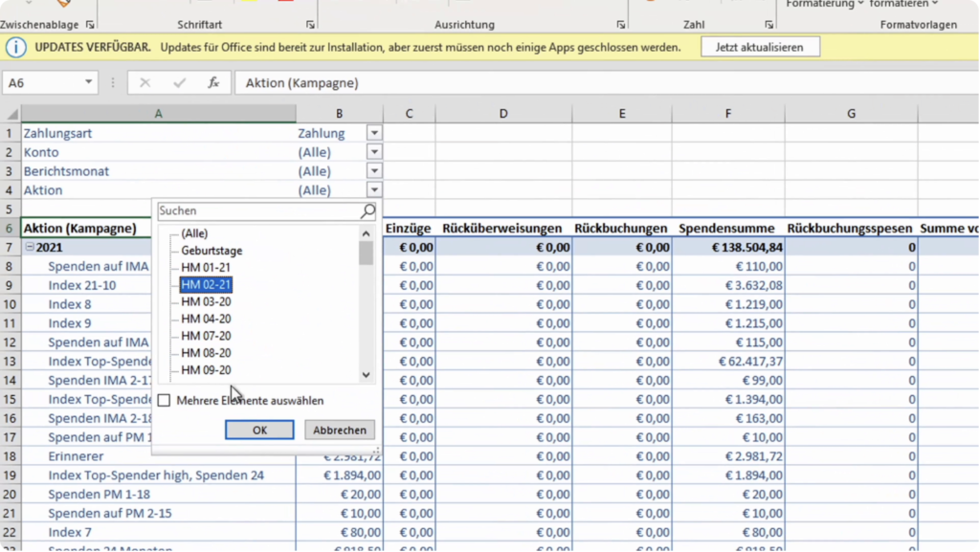Click the select-all corner of the sheet
This screenshot has width=980, height=552.
click(11, 114)
